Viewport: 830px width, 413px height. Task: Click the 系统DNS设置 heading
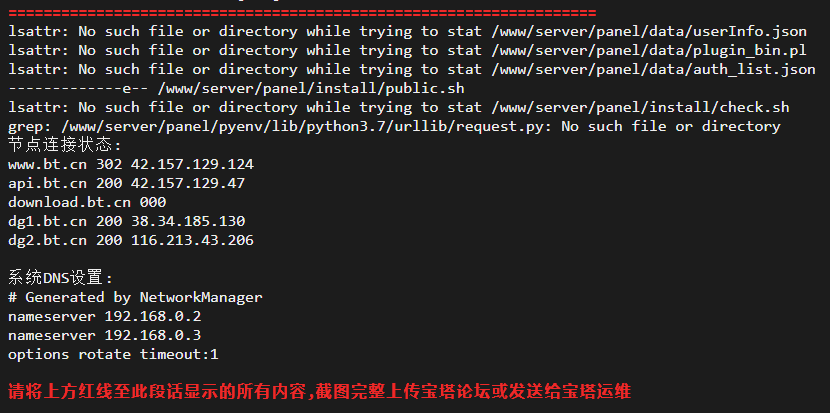tap(60, 278)
